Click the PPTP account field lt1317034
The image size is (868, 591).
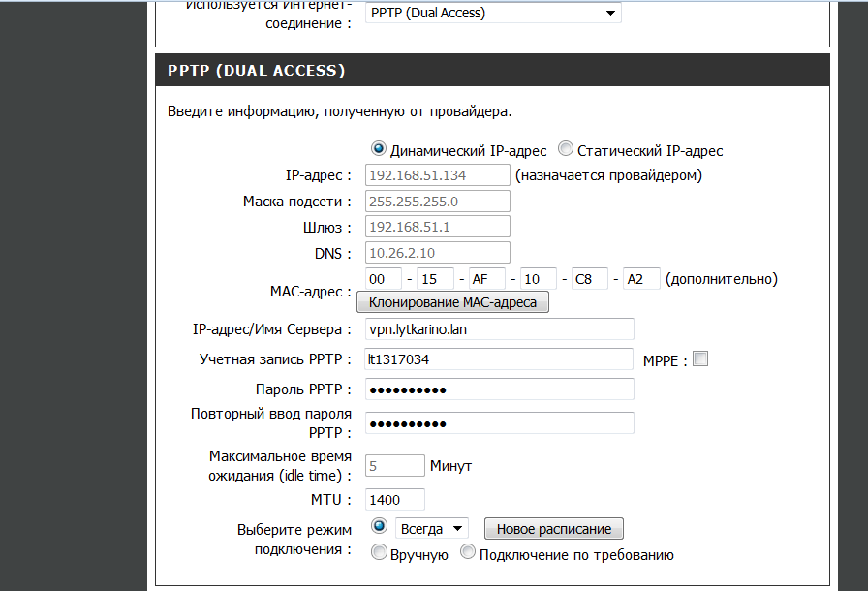coord(499,359)
